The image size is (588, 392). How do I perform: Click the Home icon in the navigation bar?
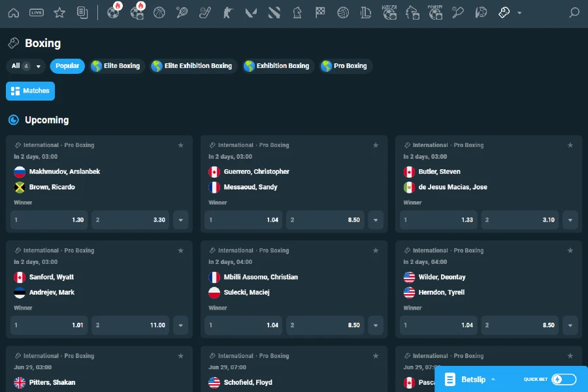[13, 12]
